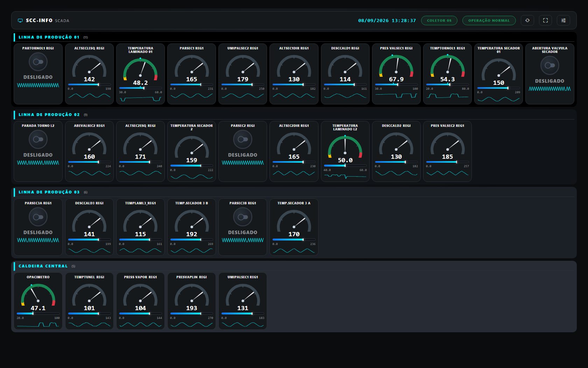
Task: Click the PRES VALSEC1 REG1 gauge dial
Action: pos(396,66)
